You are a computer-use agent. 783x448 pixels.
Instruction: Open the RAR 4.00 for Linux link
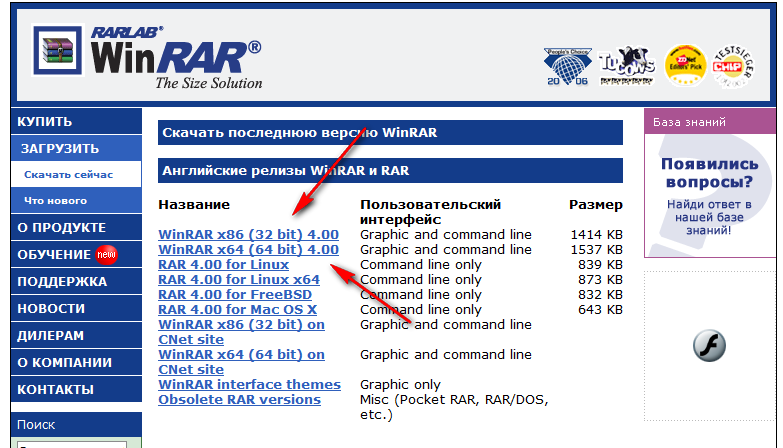pyautogui.click(x=223, y=265)
